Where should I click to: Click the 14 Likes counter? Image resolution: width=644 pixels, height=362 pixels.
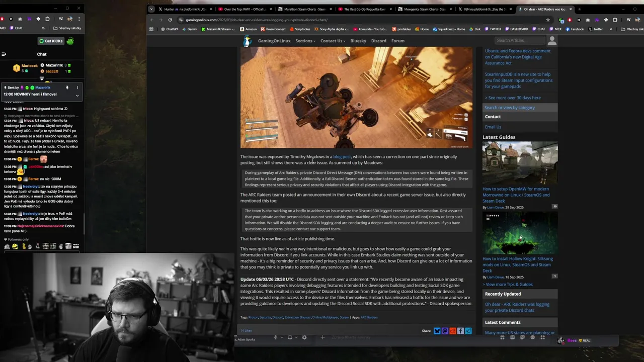(x=246, y=331)
